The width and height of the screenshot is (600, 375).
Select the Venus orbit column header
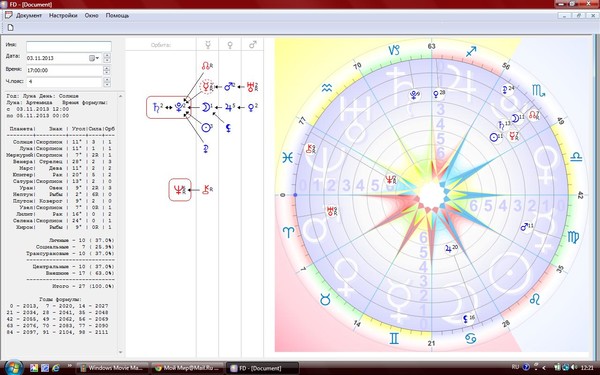tap(230, 45)
